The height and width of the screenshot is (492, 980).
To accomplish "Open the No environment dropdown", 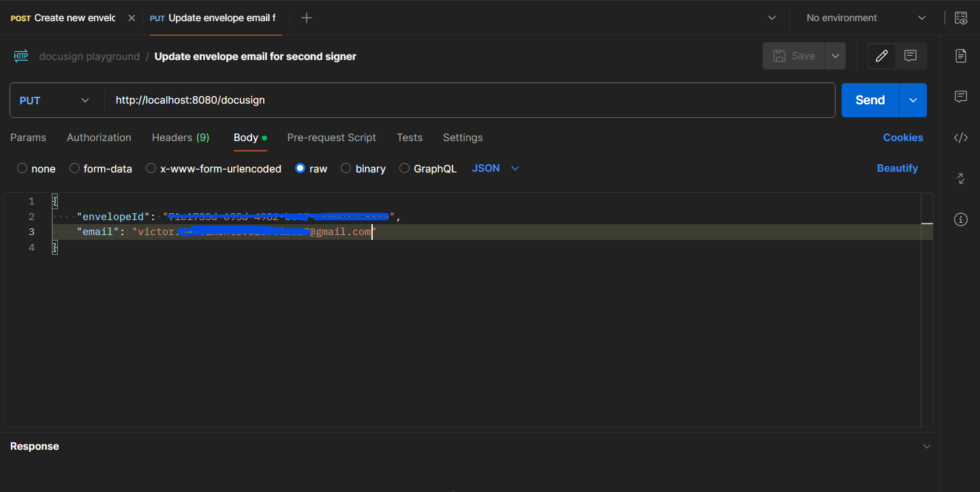I will [866, 18].
